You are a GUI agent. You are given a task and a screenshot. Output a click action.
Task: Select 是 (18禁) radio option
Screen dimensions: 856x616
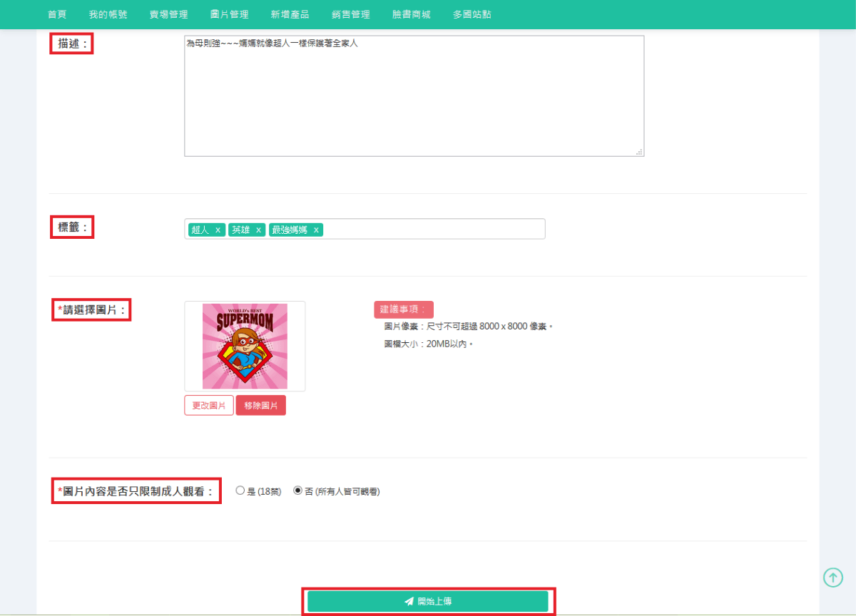tap(240, 491)
